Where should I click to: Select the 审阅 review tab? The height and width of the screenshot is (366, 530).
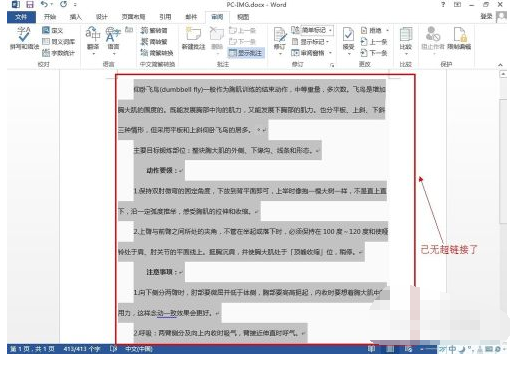click(x=217, y=17)
